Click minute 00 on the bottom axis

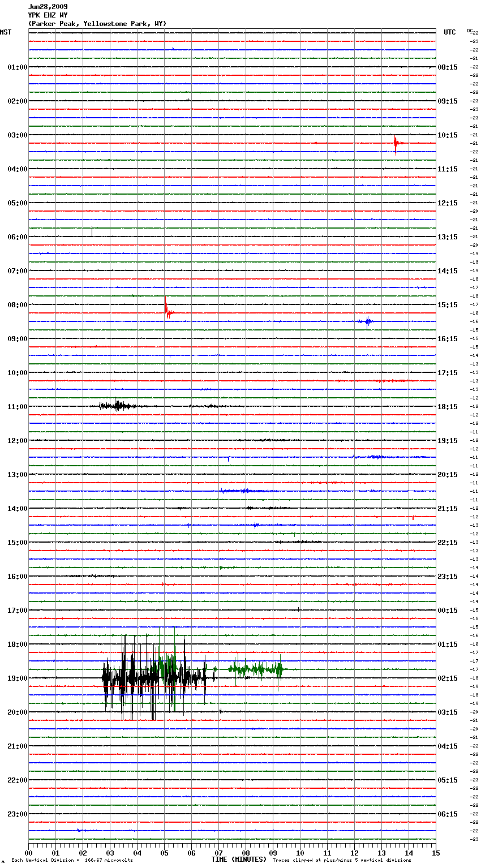tap(29, 853)
